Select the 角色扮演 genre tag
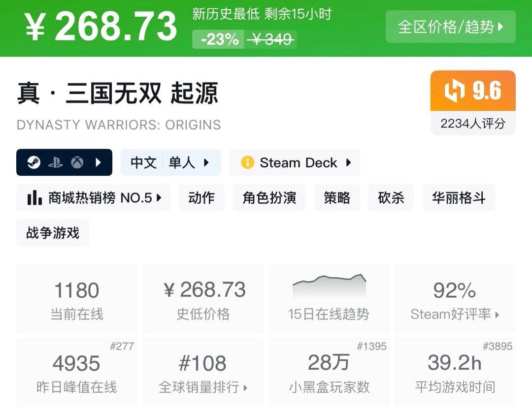 tap(269, 198)
